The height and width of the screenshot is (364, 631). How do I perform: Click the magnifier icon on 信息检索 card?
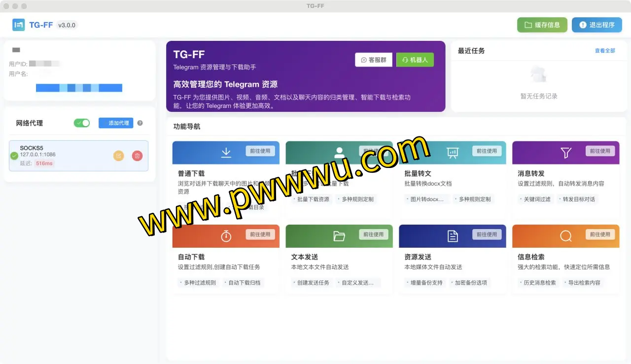pyautogui.click(x=566, y=236)
